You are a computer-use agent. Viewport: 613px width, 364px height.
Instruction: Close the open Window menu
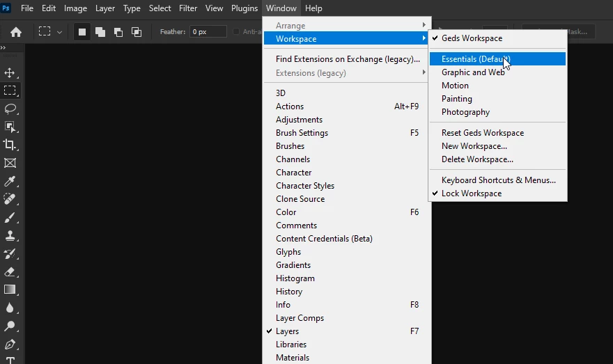(281, 8)
